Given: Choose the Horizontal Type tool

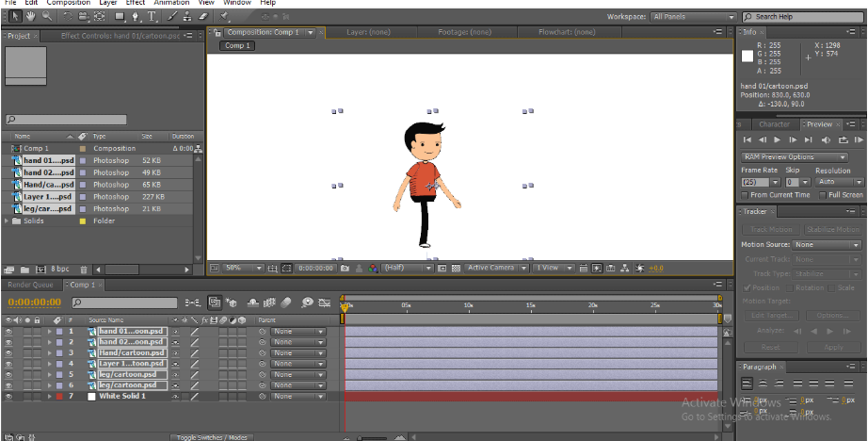Looking at the screenshot, I should [152, 16].
